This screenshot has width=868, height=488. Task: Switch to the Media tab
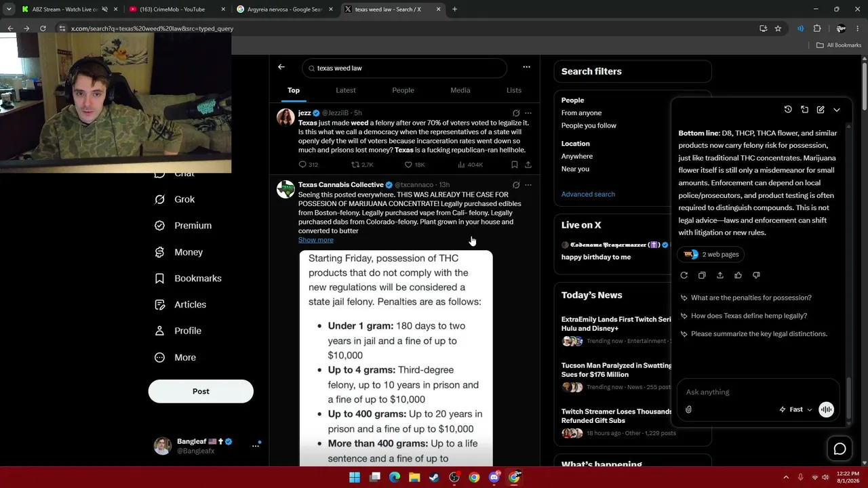tap(460, 90)
